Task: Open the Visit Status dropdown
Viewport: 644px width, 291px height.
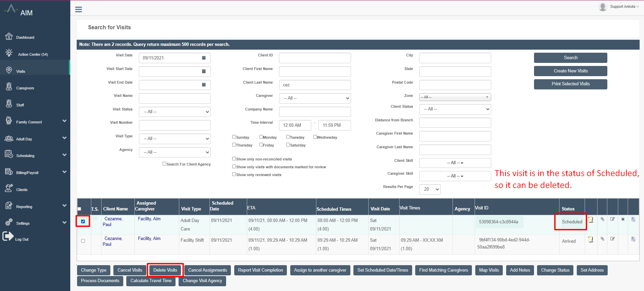Action: click(175, 112)
